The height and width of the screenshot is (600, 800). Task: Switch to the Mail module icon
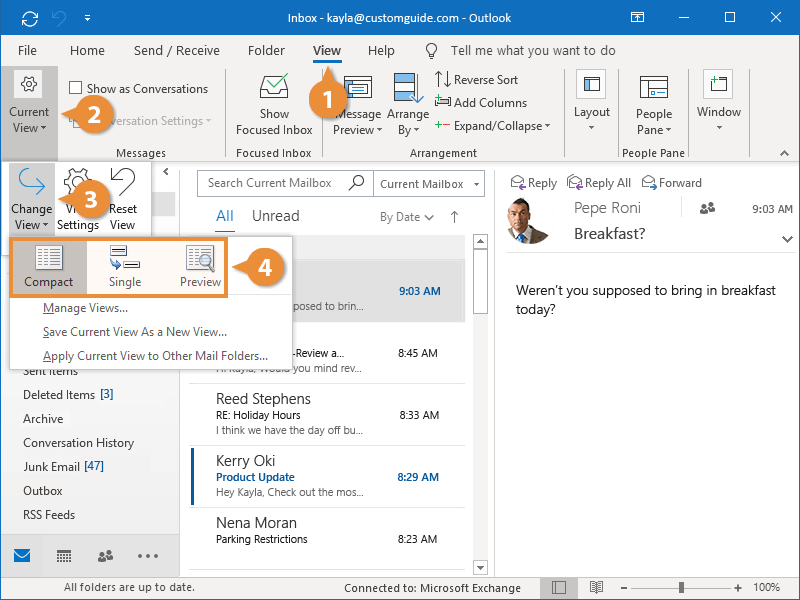click(x=22, y=555)
